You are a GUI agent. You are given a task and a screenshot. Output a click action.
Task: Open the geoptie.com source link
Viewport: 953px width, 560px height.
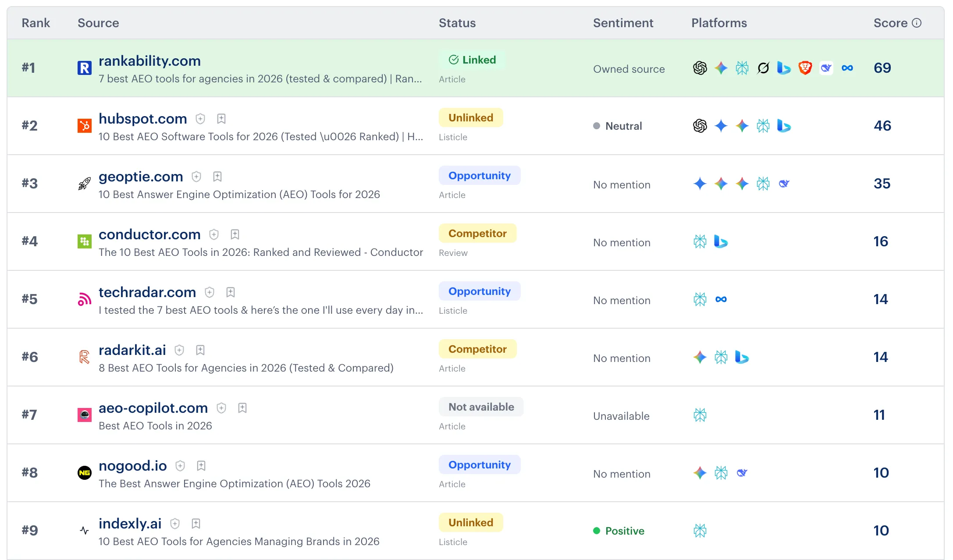click(x=141, y=177)
